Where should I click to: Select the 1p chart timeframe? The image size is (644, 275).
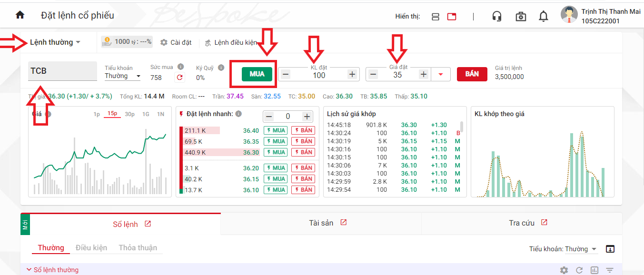tap(97, 114)
